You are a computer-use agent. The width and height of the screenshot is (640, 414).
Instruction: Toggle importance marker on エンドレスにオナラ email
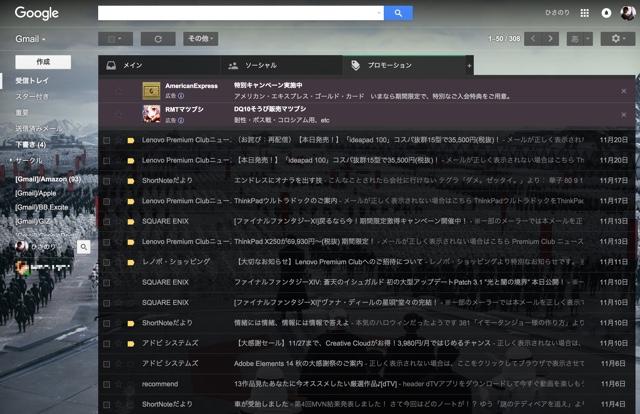pos(131,181)
